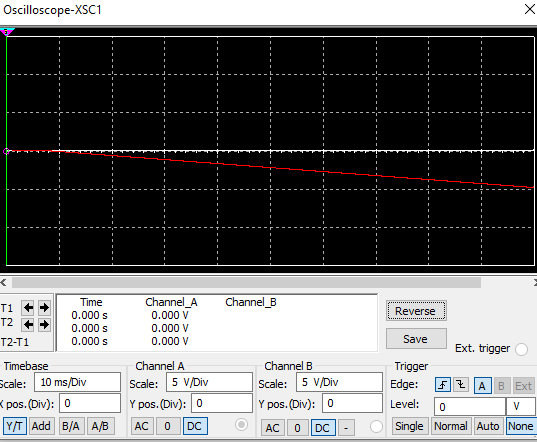Select falling edge trigger icon

coord(461,385)
